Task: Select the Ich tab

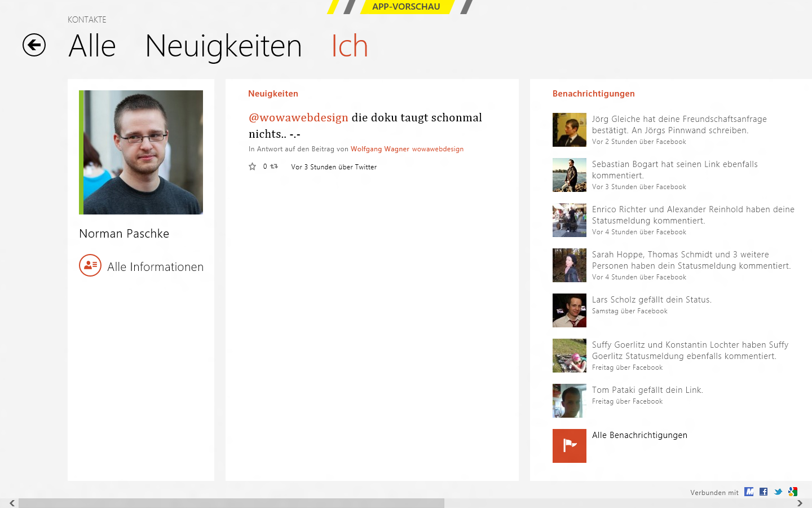Action: tap(350, 46)
